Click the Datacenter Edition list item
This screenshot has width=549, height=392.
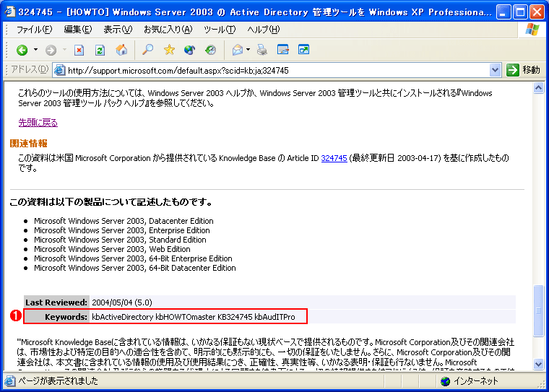point(124,221)
